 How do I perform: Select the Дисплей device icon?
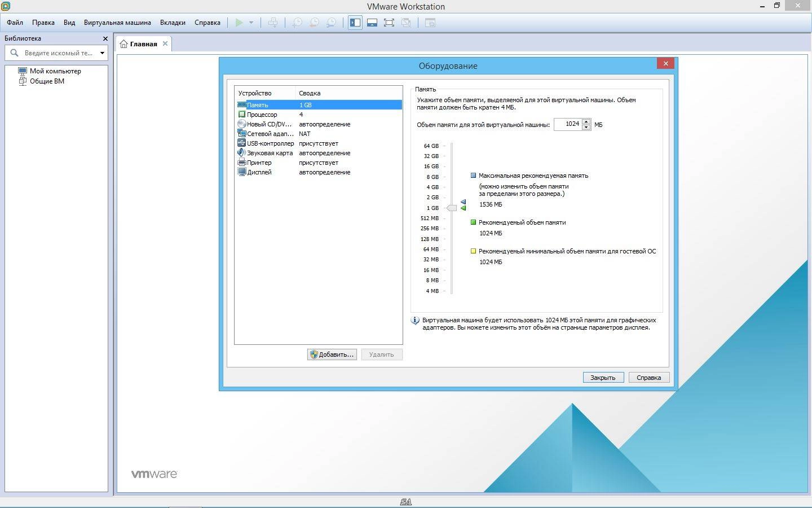pyautogui.click(x=241, y=172)
